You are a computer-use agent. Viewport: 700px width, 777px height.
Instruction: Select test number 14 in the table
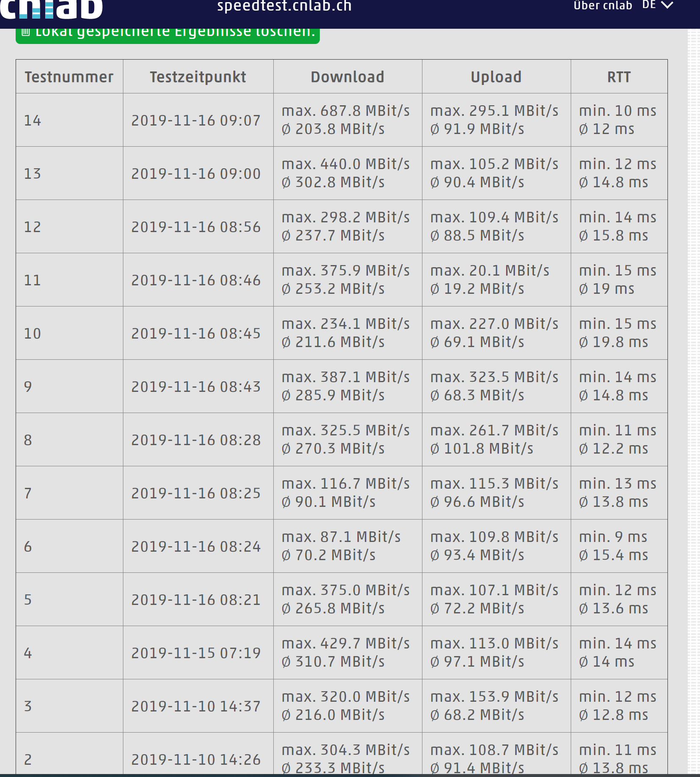point(33,120)
